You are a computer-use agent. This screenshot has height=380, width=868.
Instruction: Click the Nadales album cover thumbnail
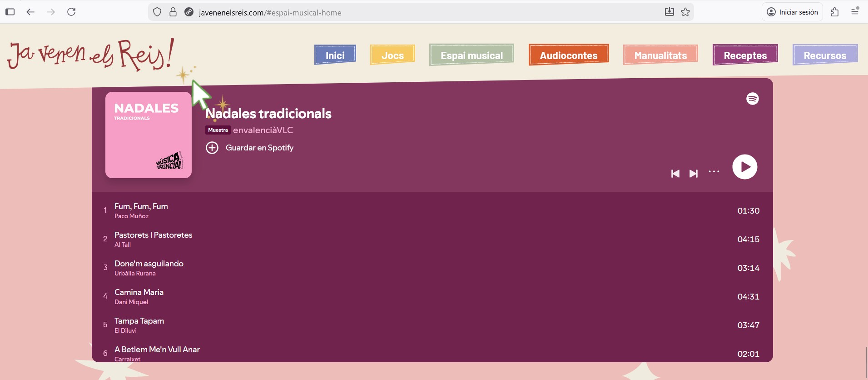(149, 135)
